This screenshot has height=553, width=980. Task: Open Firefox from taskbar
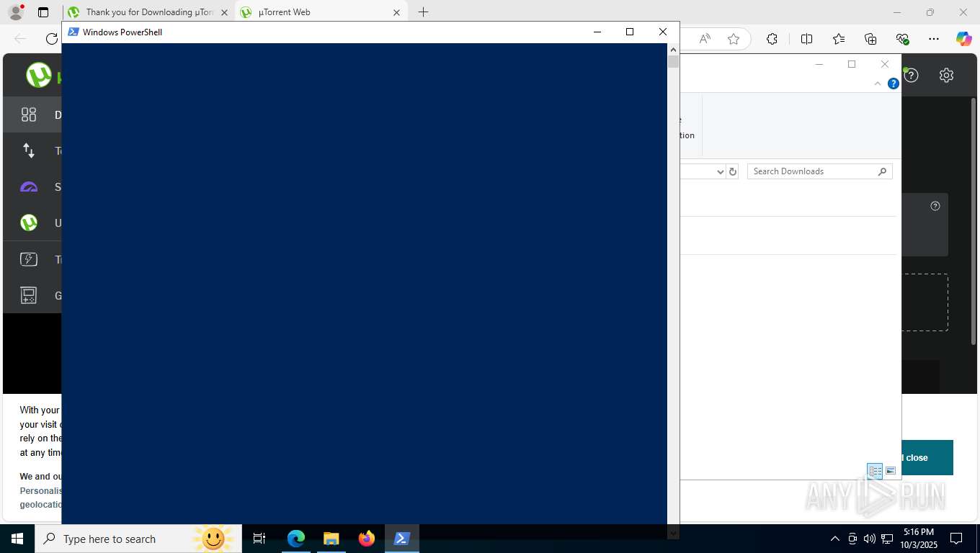tap(367, 539)
